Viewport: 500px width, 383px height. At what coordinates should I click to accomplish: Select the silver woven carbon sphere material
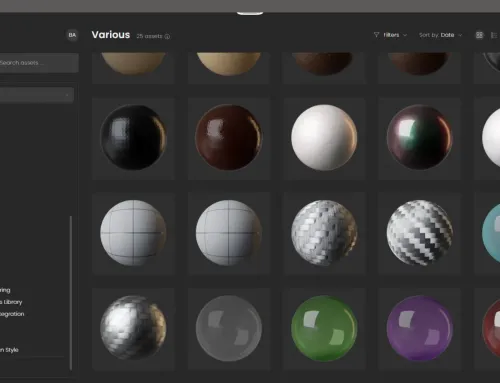324,233
